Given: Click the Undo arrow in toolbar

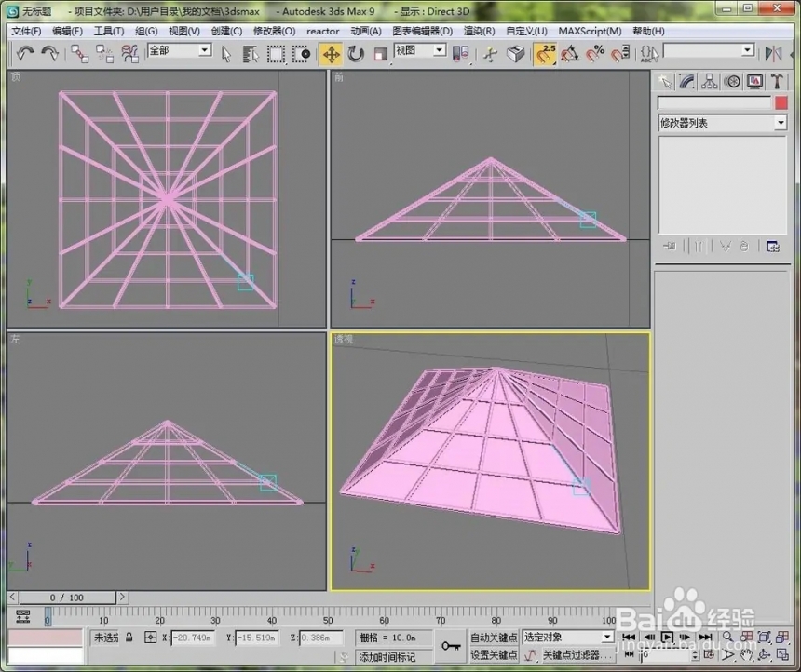Looking at the screenshot, I should pyautogui.click(x=25, y=54).
